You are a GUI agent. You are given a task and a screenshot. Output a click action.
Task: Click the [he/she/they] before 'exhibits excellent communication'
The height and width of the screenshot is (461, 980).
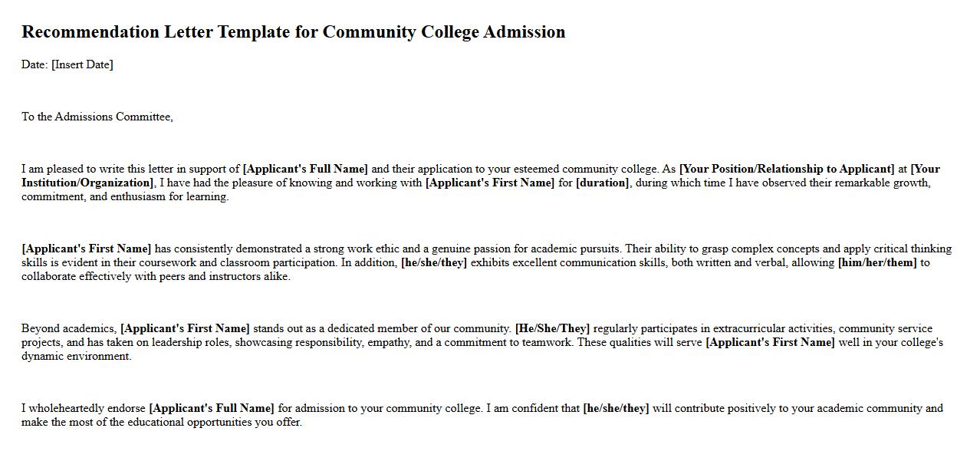click(433, 262)
